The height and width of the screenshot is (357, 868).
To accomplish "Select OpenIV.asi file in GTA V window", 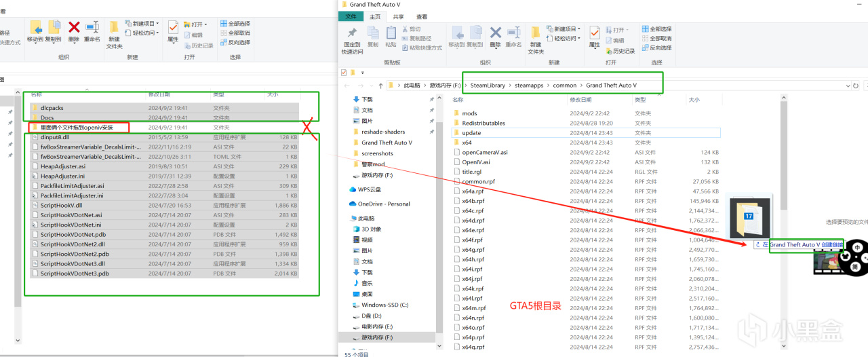I will point(475,162).
